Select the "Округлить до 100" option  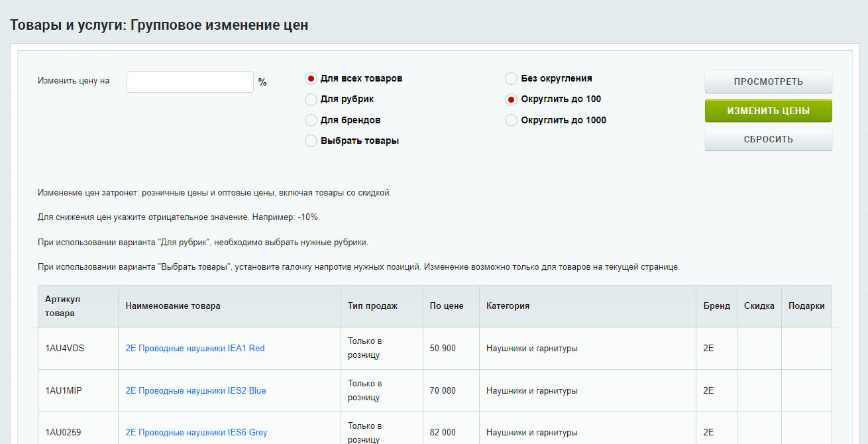[x=511, y=99]
